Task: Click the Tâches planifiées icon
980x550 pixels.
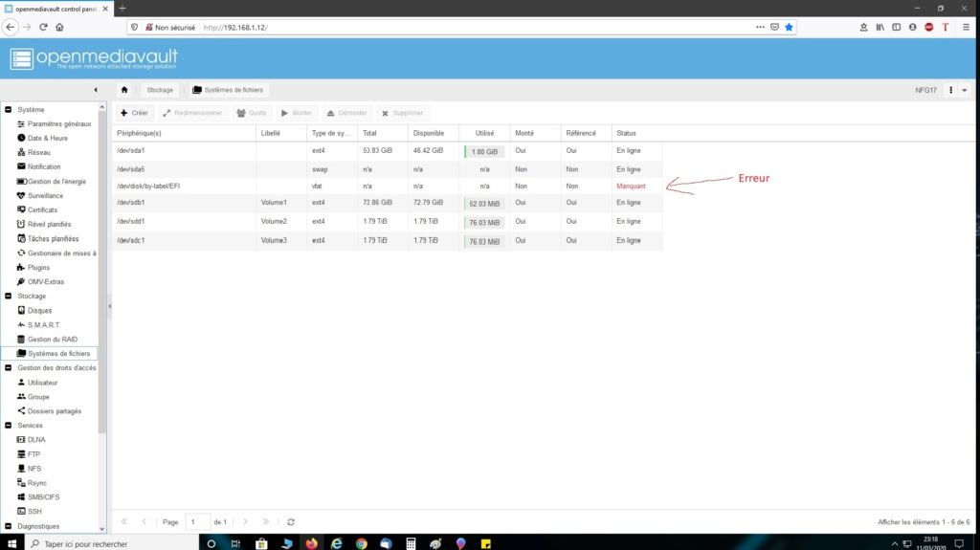Action: click(21, 239)
